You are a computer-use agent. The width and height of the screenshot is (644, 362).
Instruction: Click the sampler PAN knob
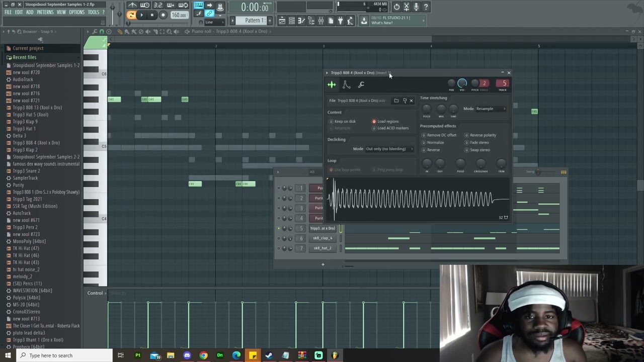click(x=451, y=83)
